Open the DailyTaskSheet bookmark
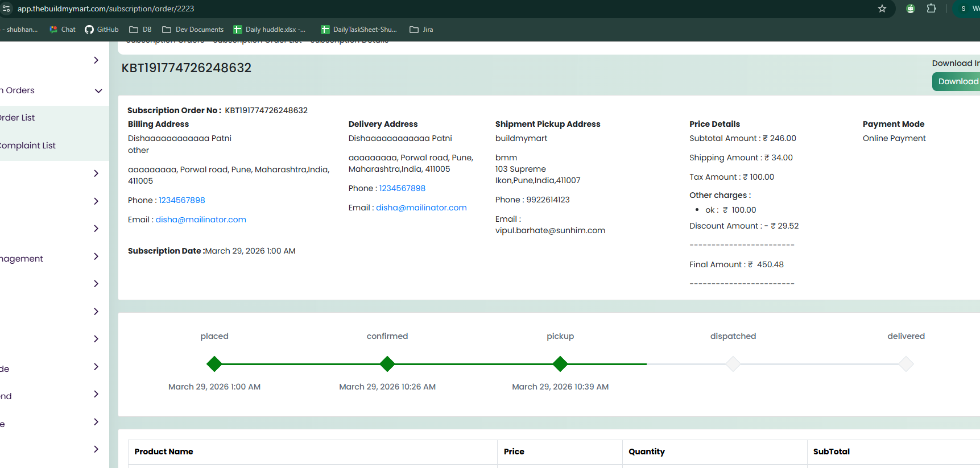Screen dimensions: 980x468 pos(359,30)
